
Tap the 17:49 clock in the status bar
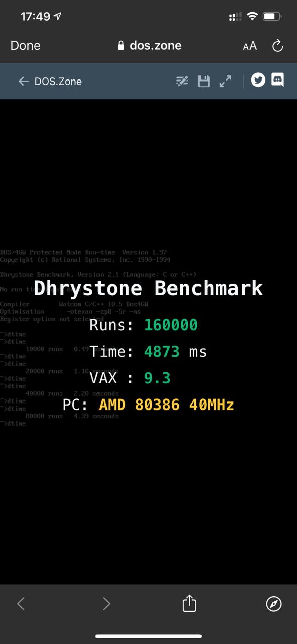point(36,17)
